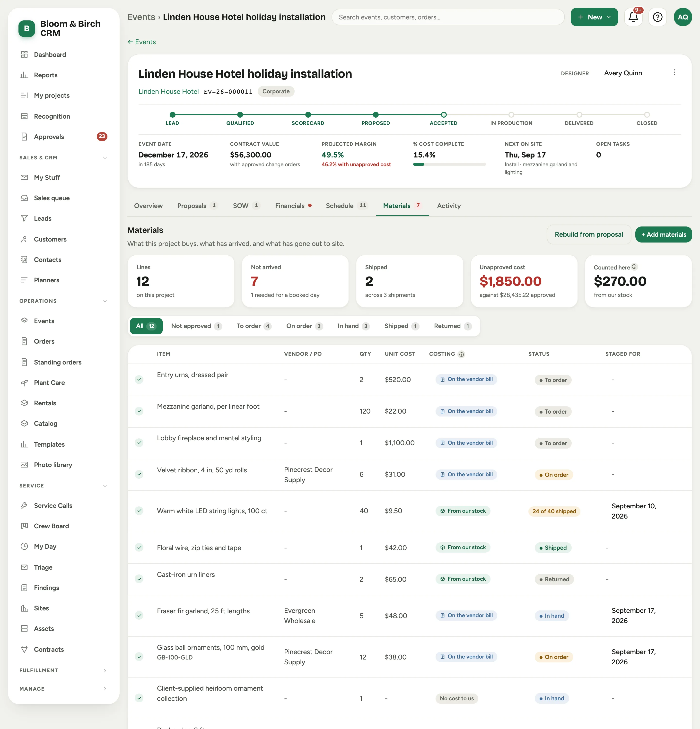
Task: Go back via the Events link
Action: coord(142,42)
